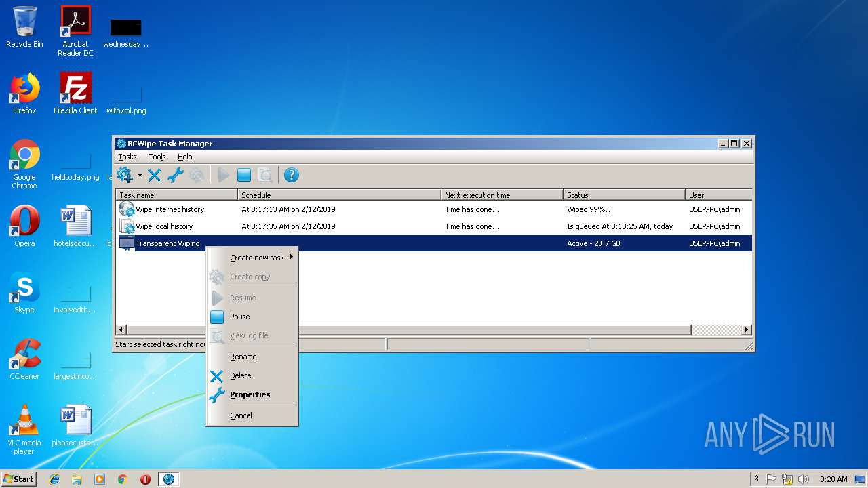Click the grayed Create copy toolbar icon
868x488 pixels.
click(197, 176)
